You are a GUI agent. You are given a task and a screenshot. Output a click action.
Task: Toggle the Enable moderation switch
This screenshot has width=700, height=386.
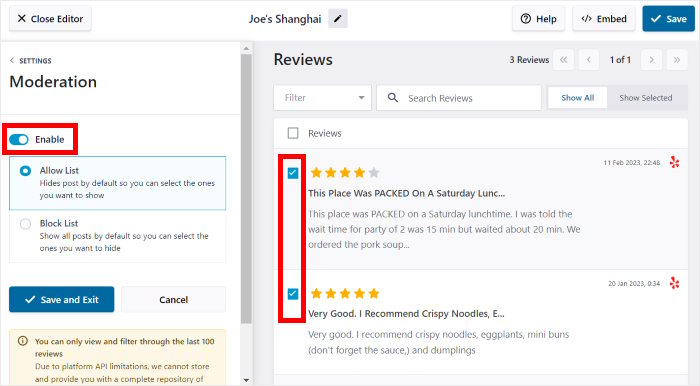coord(19,140)
